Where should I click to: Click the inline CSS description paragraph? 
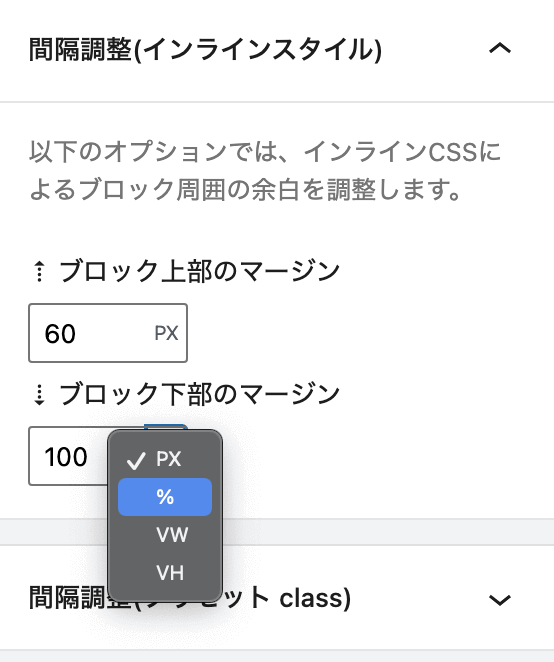coord(265,170)
